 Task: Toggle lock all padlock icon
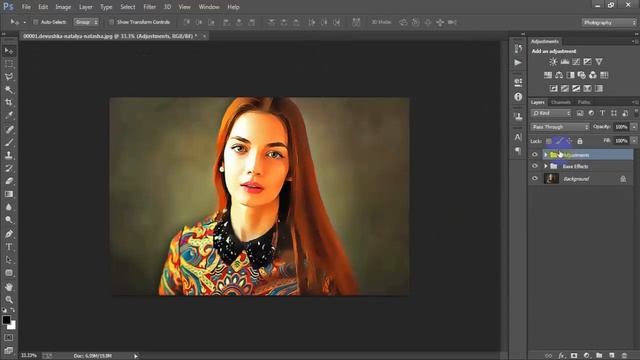coord(580,141)
